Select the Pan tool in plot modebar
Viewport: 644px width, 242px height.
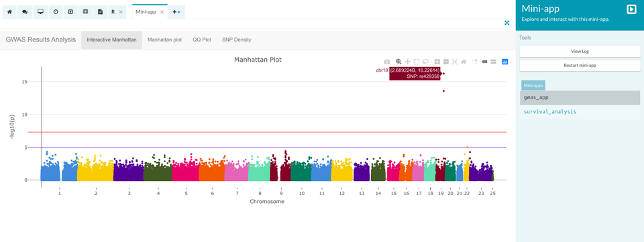point(408,62)
